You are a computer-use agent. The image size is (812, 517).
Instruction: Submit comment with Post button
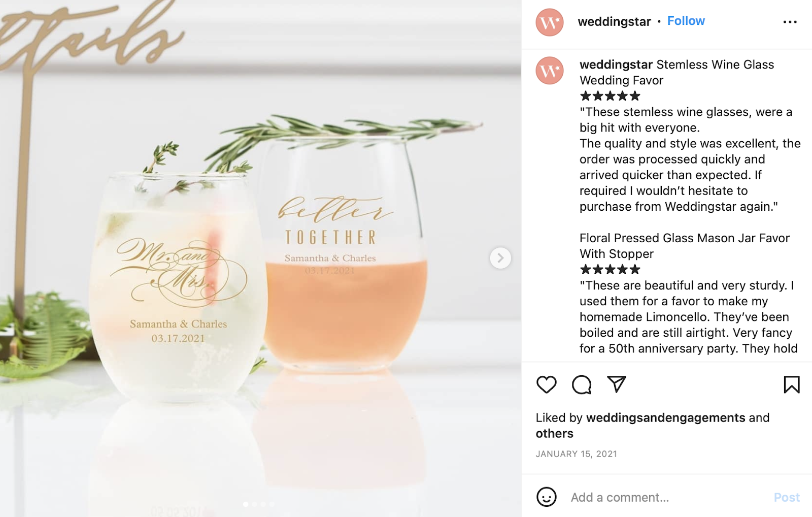786,497
